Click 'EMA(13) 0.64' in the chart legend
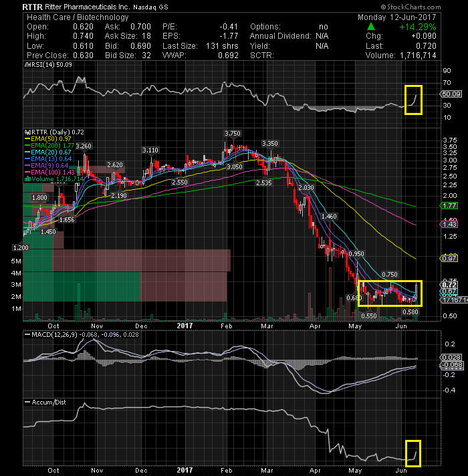Viewport: 468px width, 476px height. [x=51, y=158]
